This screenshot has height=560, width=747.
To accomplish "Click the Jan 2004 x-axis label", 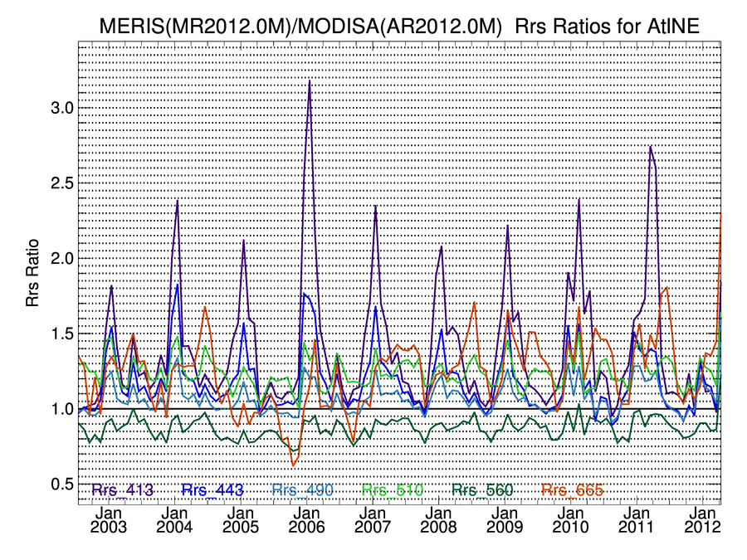I will point(174,520).
